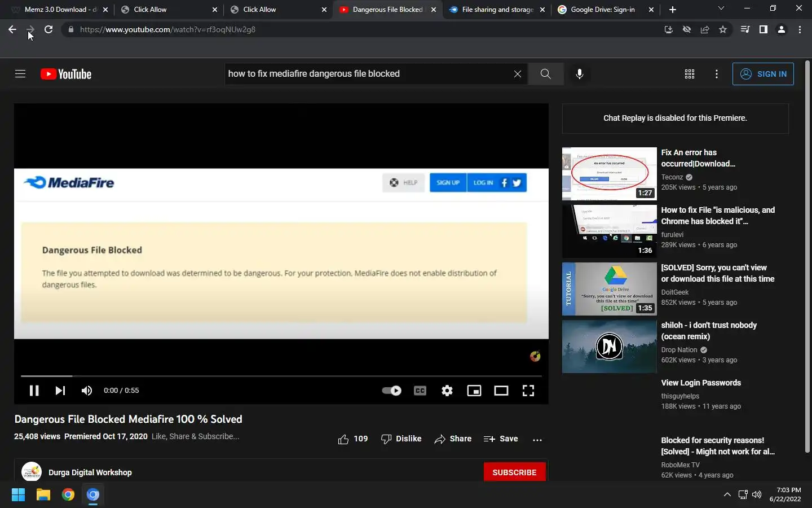Bookmark this tab with star

pyautogui.click(x=723, y=29)
